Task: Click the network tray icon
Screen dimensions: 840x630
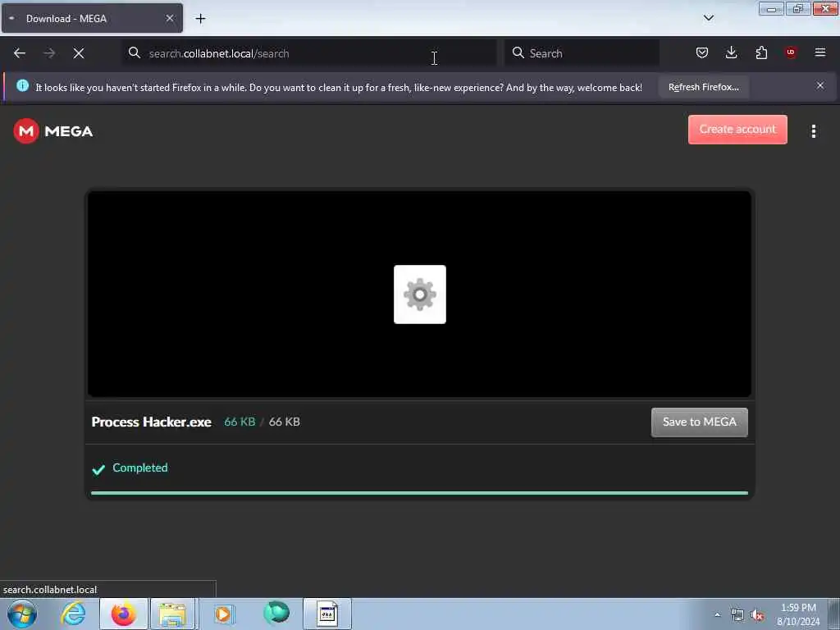Action: point(737,615)
